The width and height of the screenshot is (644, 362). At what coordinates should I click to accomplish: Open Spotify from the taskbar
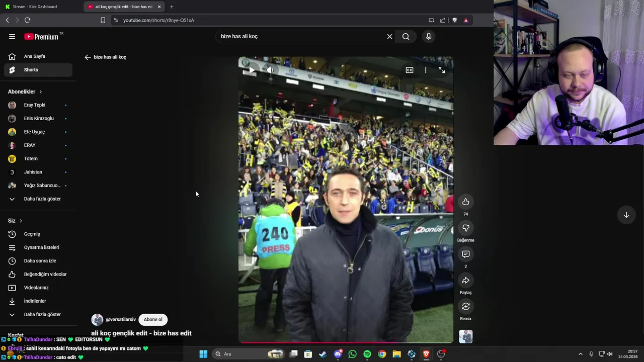(x=367, y=354)
